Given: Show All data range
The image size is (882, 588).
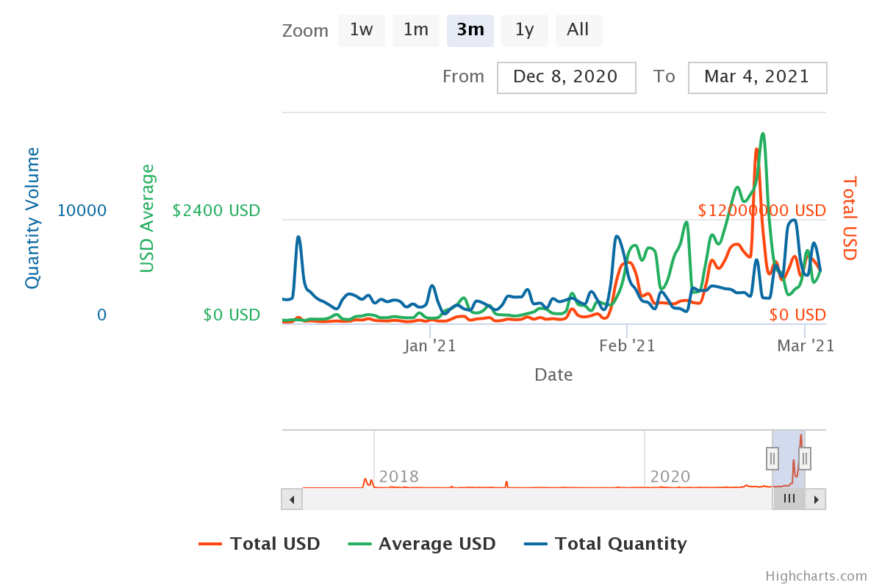Looking at the screenshot, I should (x=578, y=30).
